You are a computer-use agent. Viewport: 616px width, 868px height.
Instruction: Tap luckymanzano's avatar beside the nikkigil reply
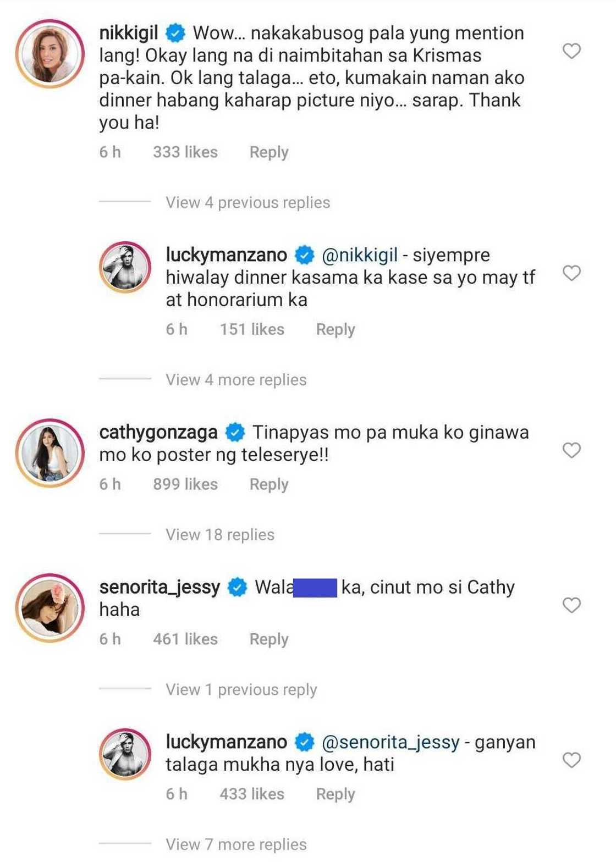click(x=125, y=267)
